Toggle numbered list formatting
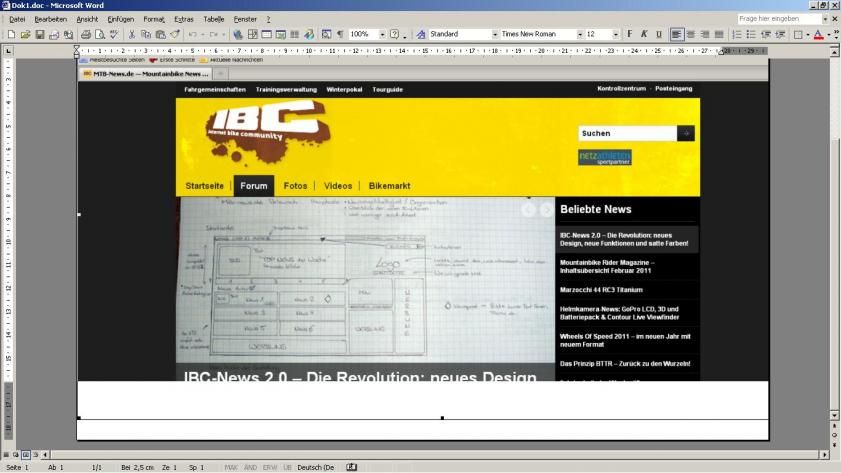Viewport: 841px width, 473px height. (737, 34)
